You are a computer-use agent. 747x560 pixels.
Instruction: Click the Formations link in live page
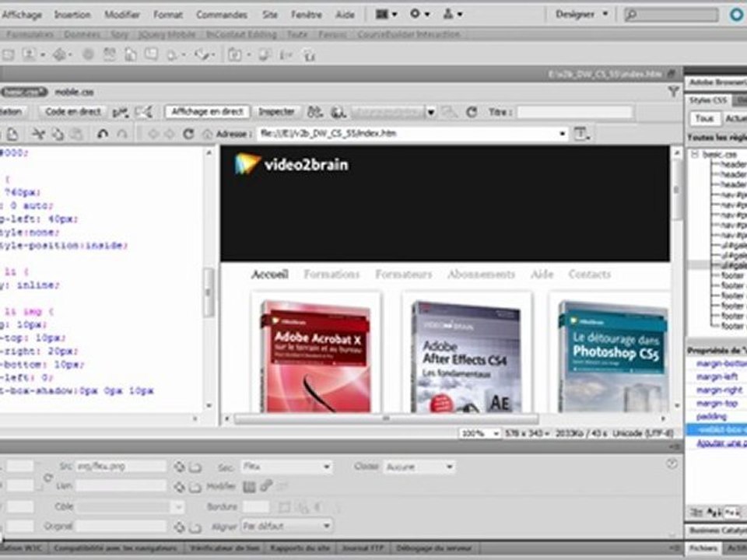[331, 275]
